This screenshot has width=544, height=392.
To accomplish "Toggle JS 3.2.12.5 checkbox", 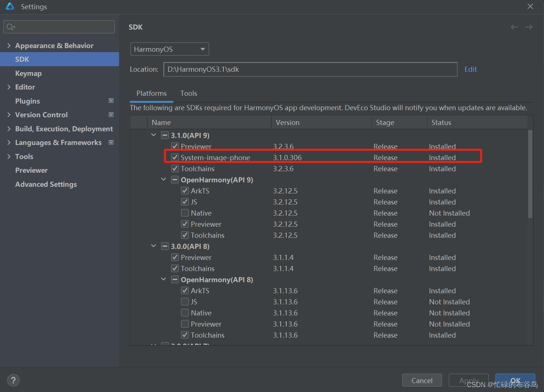I will click(x=185, y=202).
